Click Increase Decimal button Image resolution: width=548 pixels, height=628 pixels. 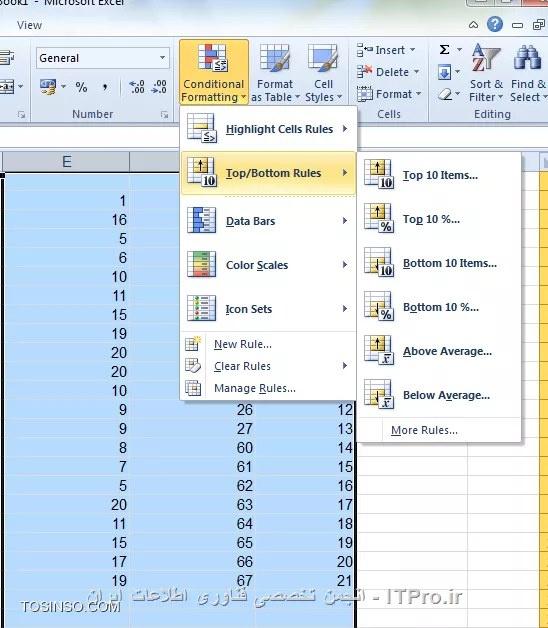[x=136, y=87]
